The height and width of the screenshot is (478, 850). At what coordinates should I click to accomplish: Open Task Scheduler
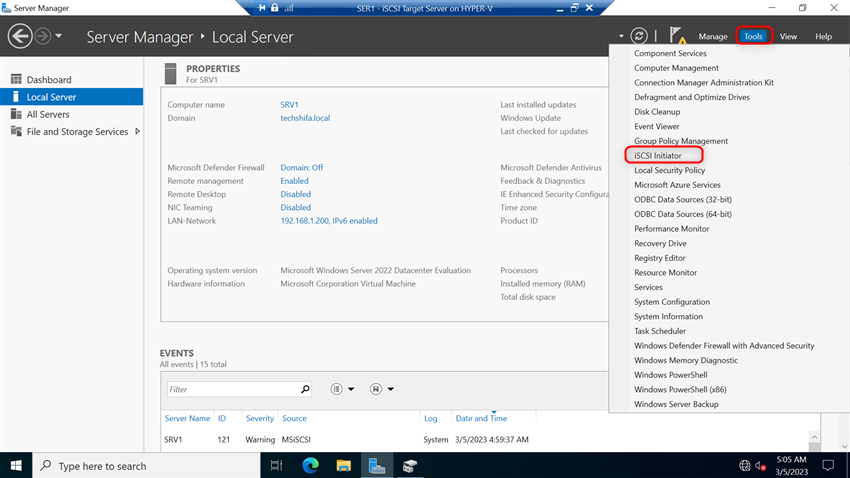coord(660,331)
